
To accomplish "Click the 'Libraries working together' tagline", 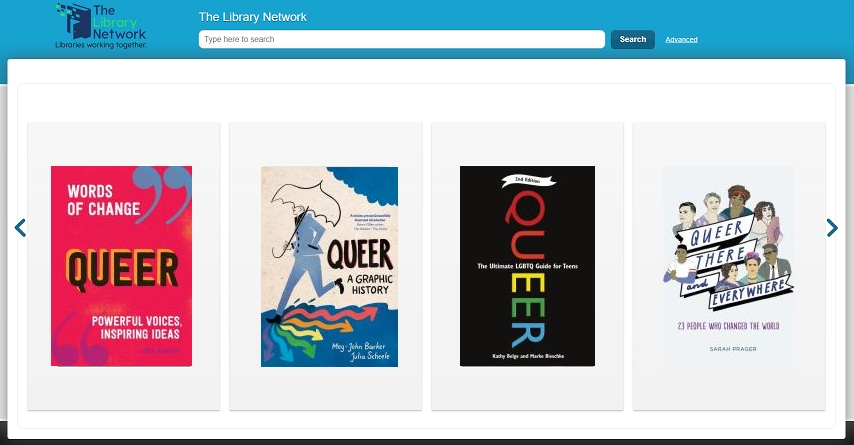I will pos(101,45).
